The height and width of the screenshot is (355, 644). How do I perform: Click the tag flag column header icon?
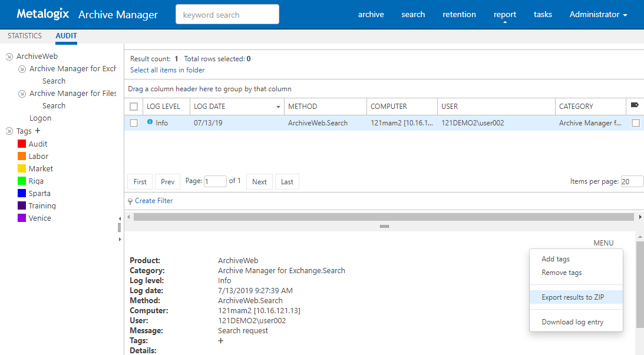click(635, 105)
